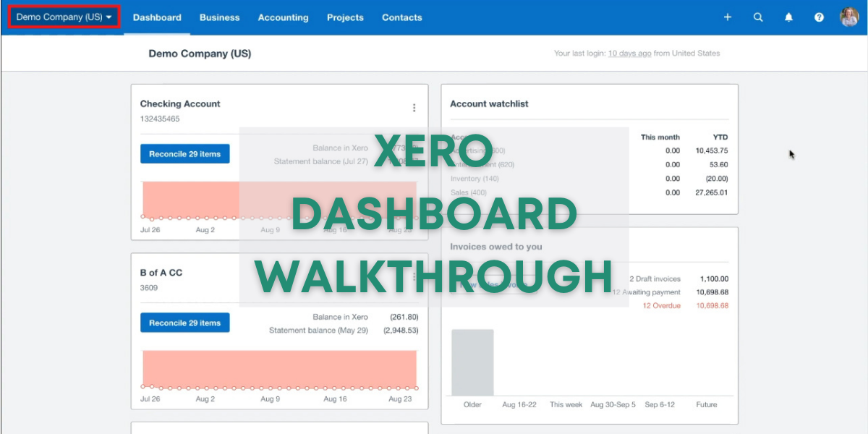
Task: Open the red '12 Overdue' link
Action: [x=661, y=306]
